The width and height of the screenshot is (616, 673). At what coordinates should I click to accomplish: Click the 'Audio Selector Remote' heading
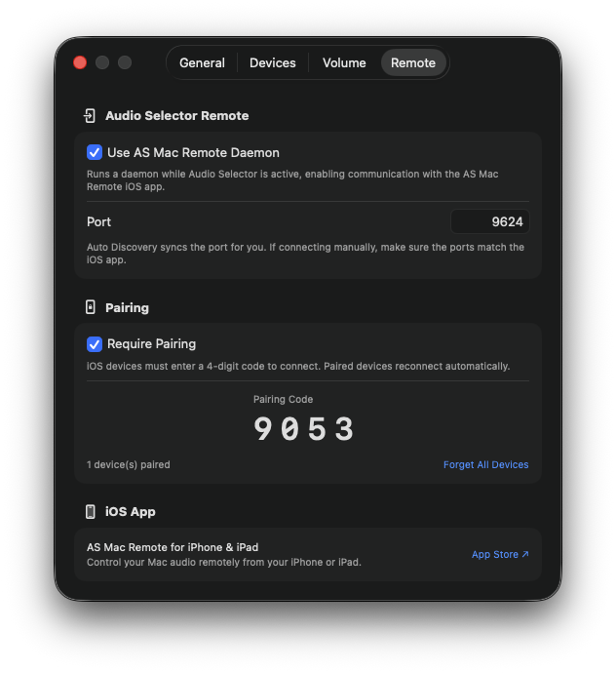(x=176, y=116)
